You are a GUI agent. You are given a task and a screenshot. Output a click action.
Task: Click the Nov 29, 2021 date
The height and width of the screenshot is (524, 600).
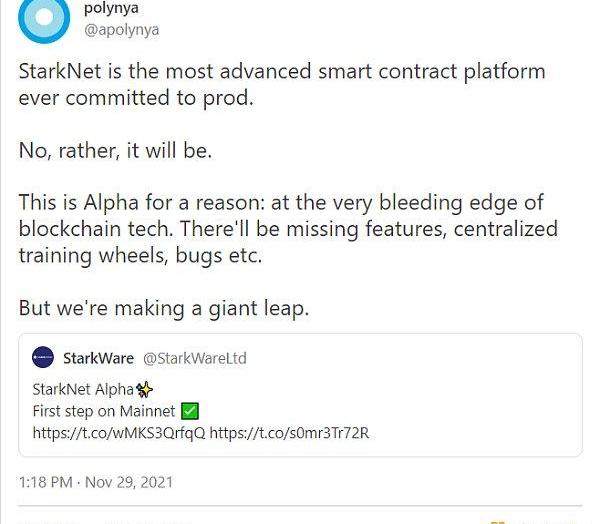coord(129,482)
